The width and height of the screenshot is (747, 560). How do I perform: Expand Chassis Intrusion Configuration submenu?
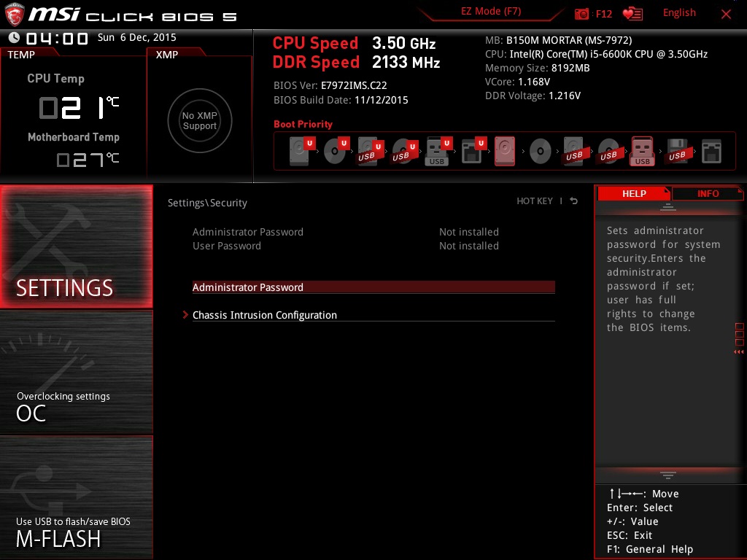pyautogui.click(x=264, y=315)
